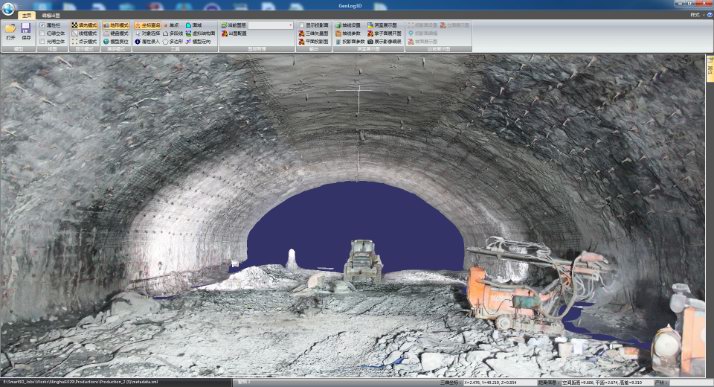The width and height of the screenshot is (714, 387).
Task: Click the camera icon in the ribbon
Action: [370, 41]
